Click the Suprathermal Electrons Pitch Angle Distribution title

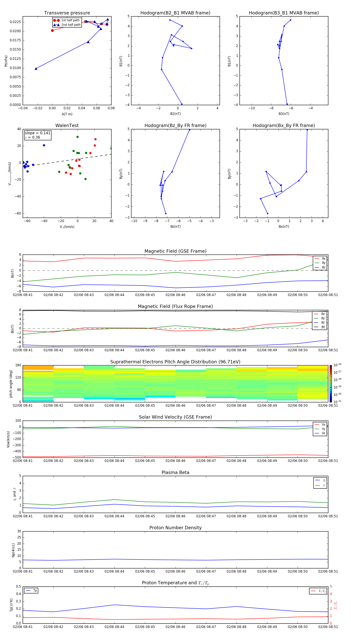coord(175,362)
